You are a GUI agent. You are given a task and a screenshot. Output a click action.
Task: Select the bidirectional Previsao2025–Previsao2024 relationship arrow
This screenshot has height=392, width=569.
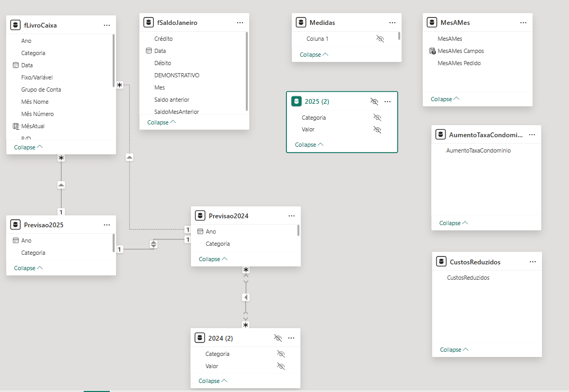tap(154, 244)
